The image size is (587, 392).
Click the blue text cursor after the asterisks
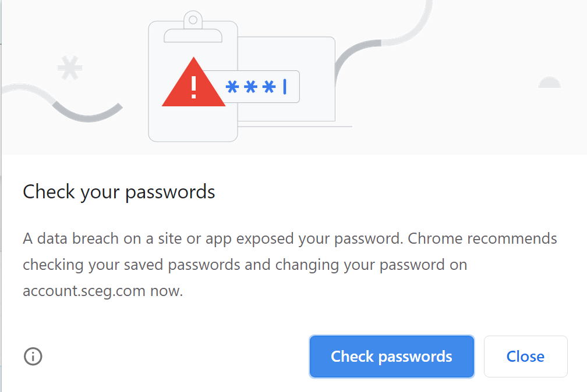285,87
